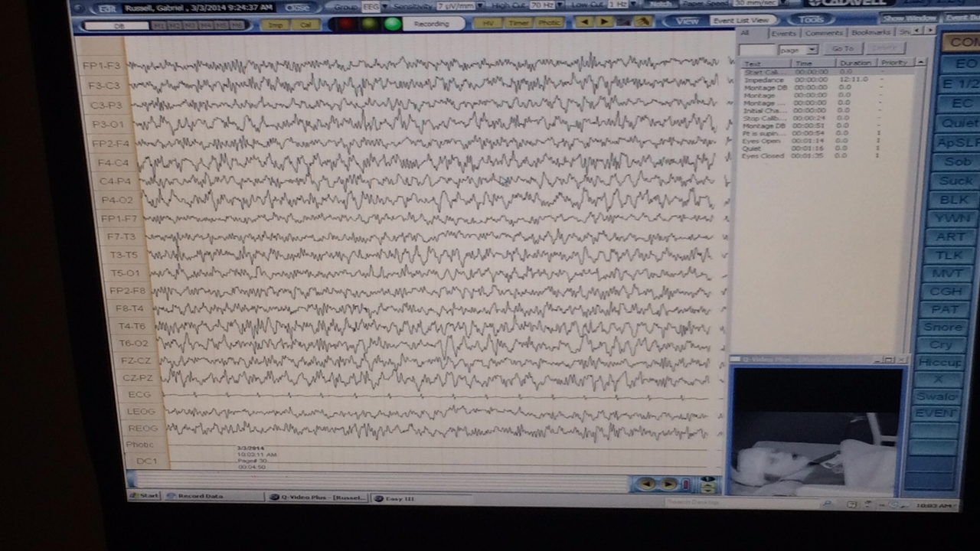This screenshot has width=980, height=551.
Task: Switch to the Bookmarks tab
Action: 871,33
